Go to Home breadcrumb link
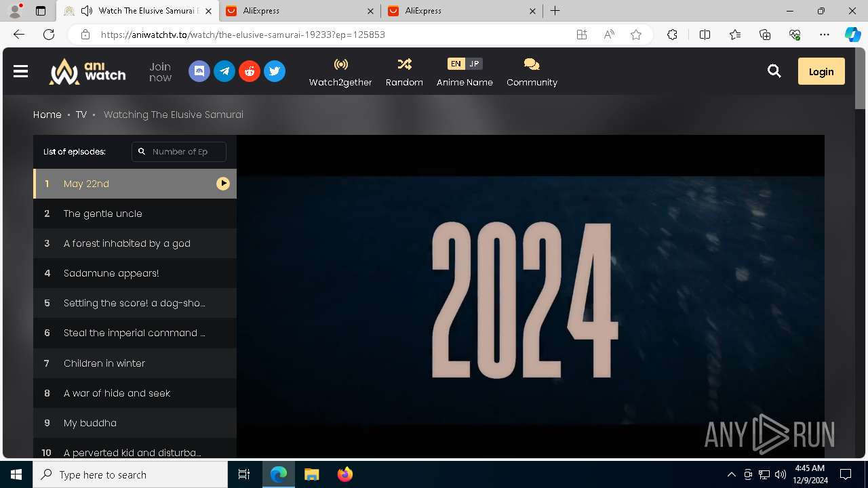 point(47,115)
